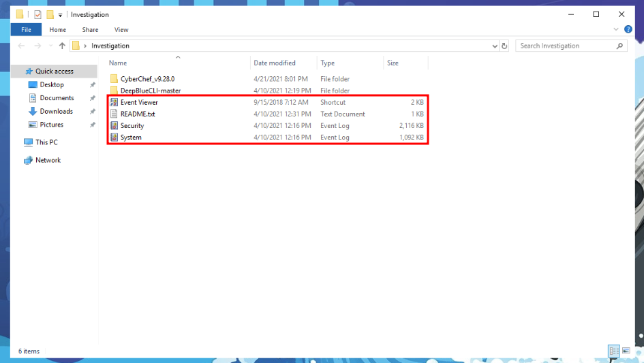
Task: Click the Documents icon in sidebar
Action: [33, 98]
